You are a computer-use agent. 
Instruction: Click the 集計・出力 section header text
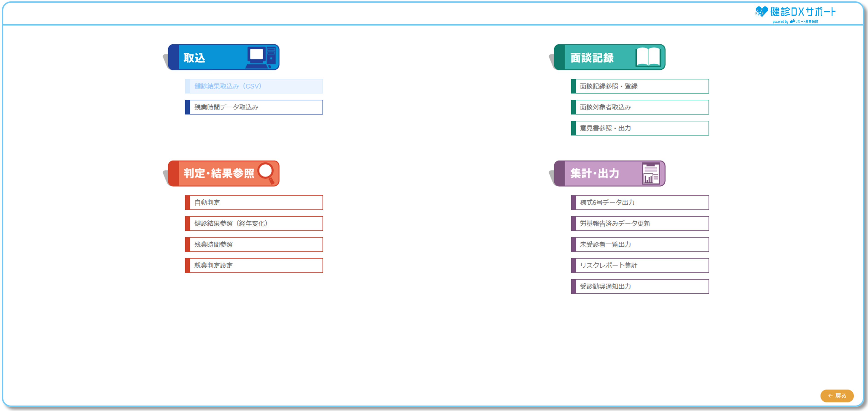pyautogui.click(x=594, y=173)
